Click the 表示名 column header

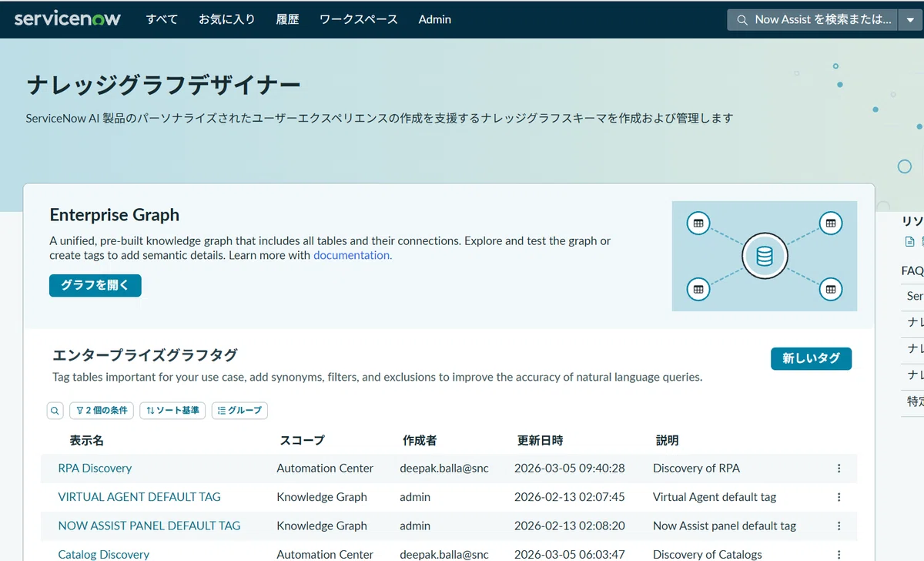pyautogui.click(x=86, y=441)
